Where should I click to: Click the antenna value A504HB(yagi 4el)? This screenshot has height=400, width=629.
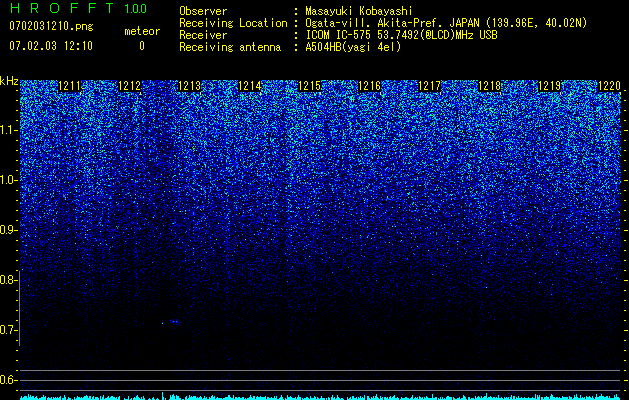click(353, 47)
